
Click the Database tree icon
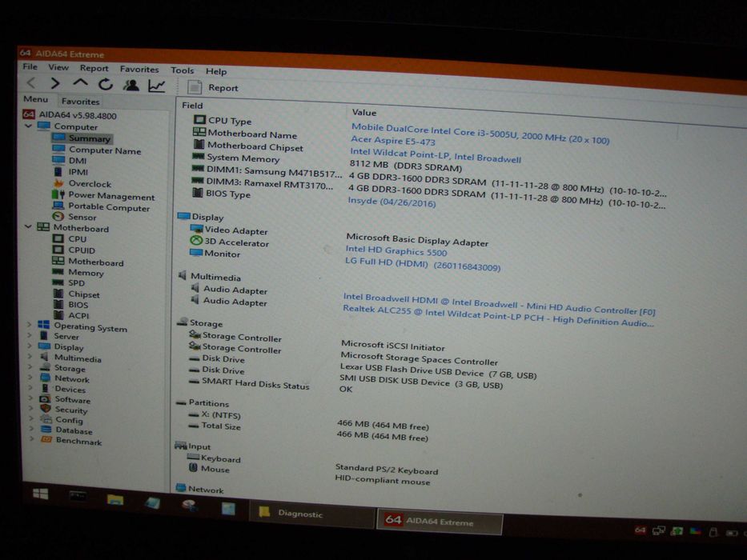pos(46,430)
